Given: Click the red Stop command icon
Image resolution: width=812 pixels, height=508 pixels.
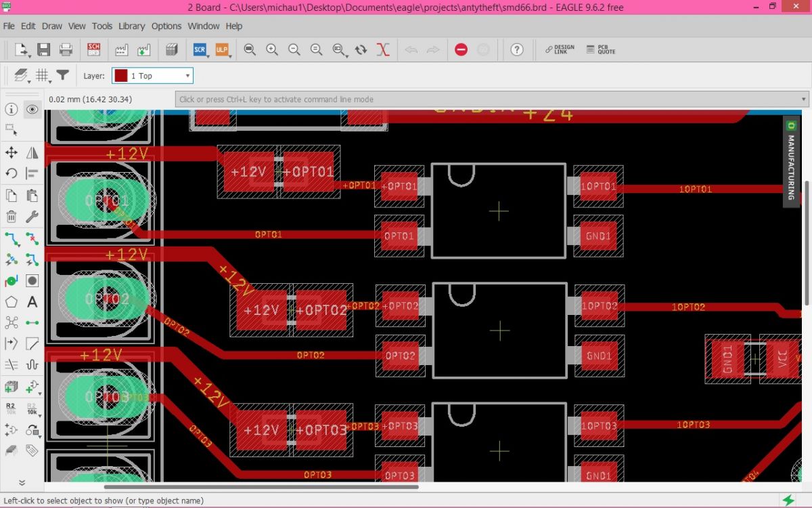Looking at the screenshot, I should pyautogui.click(x=461, y=49).
